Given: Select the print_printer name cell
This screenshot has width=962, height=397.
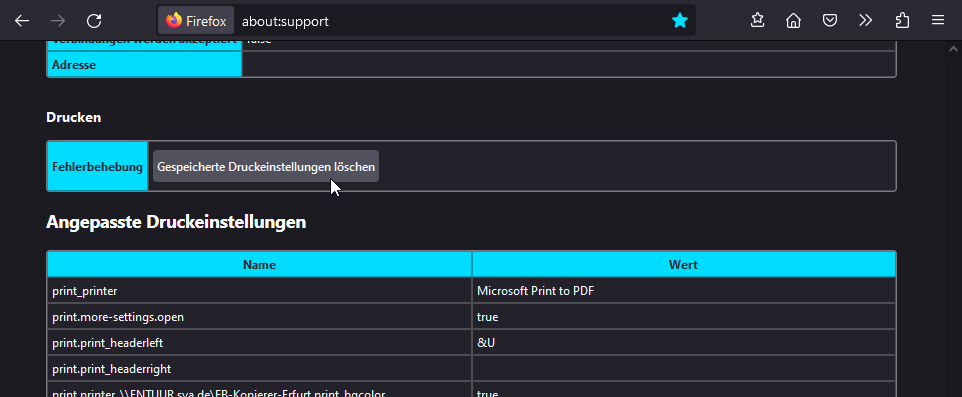Looking at the screenshot, I should pos(260,291).
